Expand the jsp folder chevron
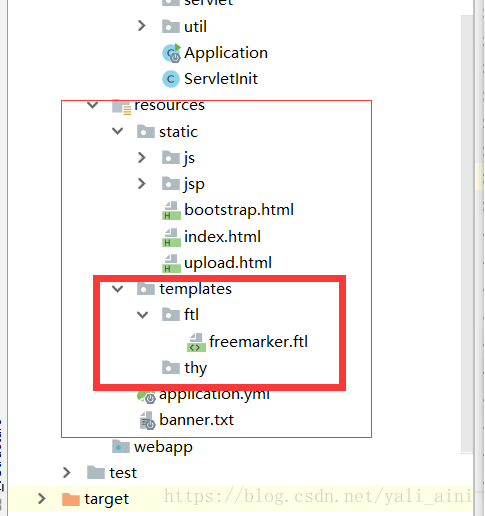Viewport: 485px width, 516px height. point(142,184)
